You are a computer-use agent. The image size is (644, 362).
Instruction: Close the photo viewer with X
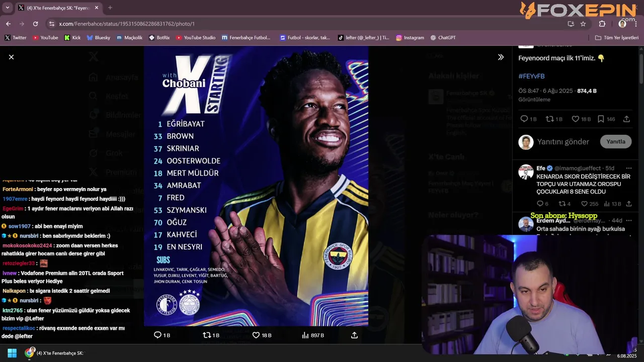pos(11,57)
